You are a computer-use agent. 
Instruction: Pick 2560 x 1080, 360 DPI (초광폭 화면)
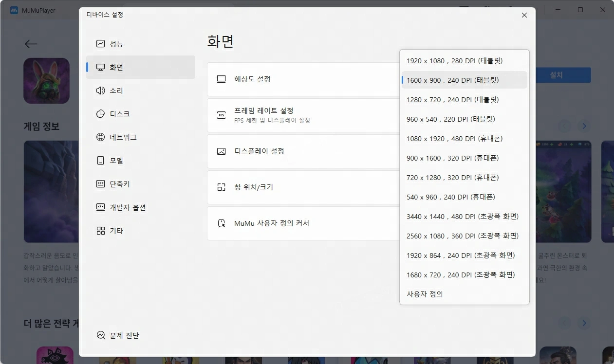pyautogui.click(x=465, y=236)
